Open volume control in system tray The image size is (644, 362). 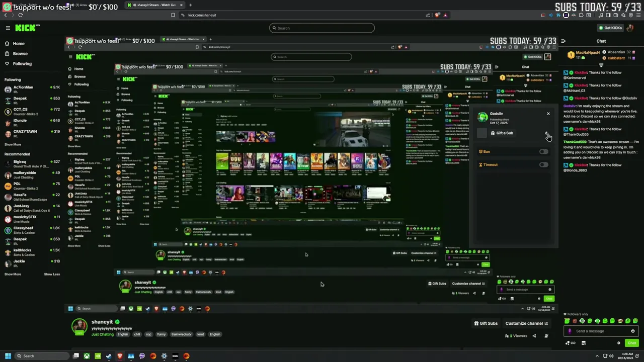pyautogui.click(x=611, y=356)
